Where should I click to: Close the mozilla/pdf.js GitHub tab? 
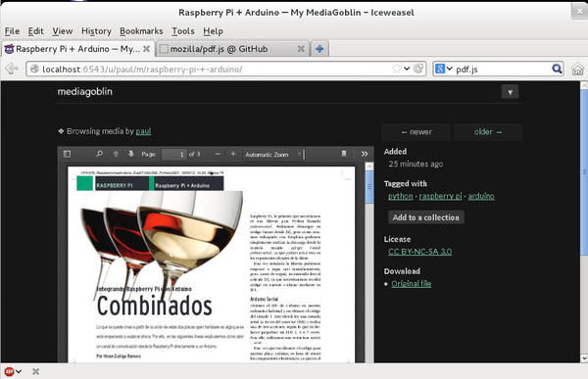[x=301, y=49]
